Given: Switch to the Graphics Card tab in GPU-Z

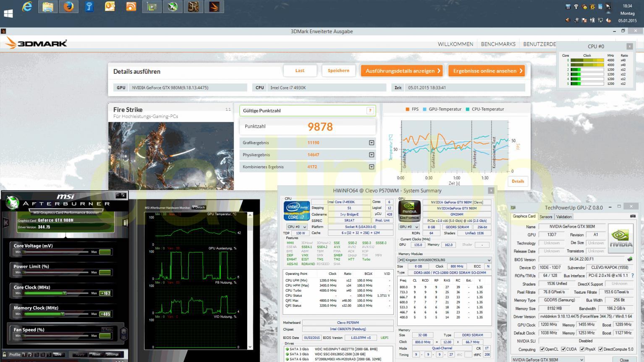Looking at the screenshot, I should click(x=524, y=216).
